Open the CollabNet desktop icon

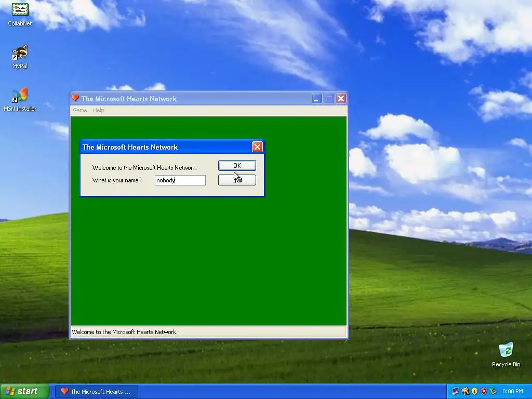pos(20,14)
